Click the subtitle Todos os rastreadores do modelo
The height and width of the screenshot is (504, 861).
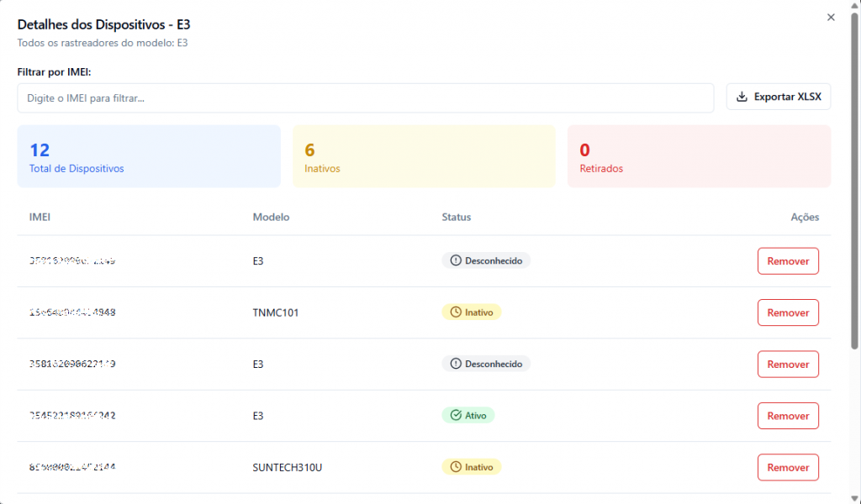[103, 43]
